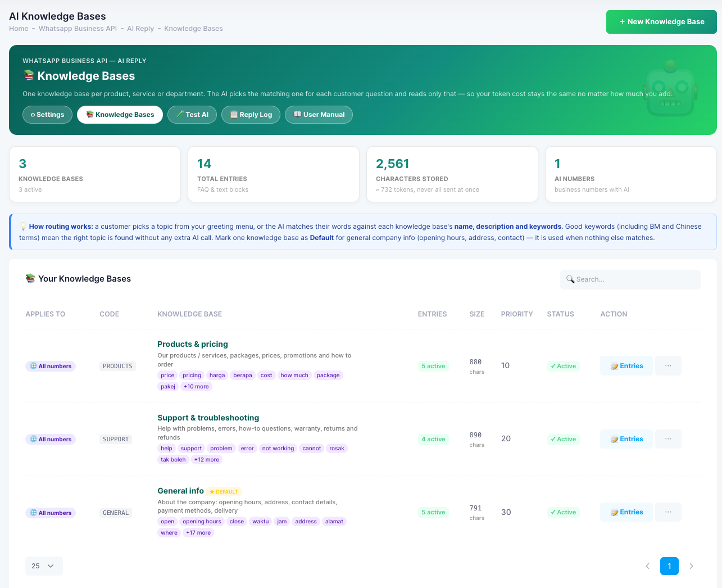Click the books icon beside Knowledge Bases heading
The image size is (722, 588).
tap(29, 75)
